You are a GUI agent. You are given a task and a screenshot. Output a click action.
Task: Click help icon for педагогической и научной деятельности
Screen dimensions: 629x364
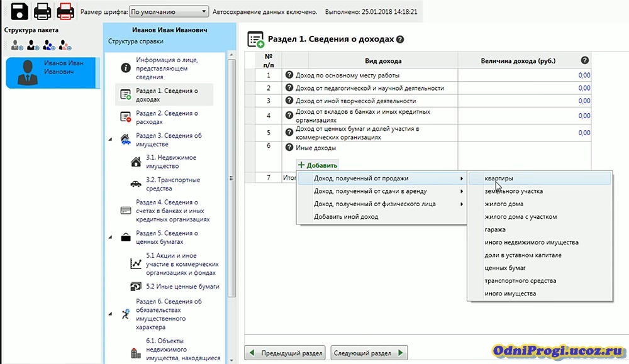(x=289, y=87)
